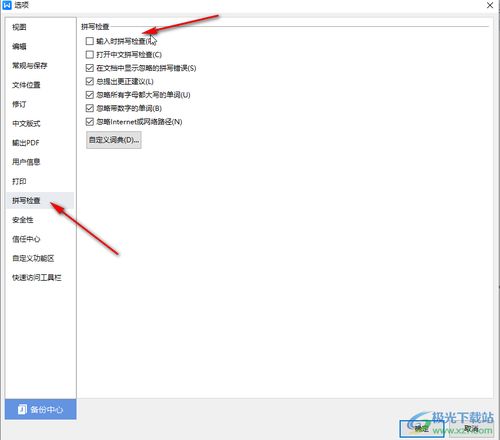The height and width of the screenshot is (440, 500).
Task: Toggle the 总提出更正建议 checkbox
Action: click(90, 81)
